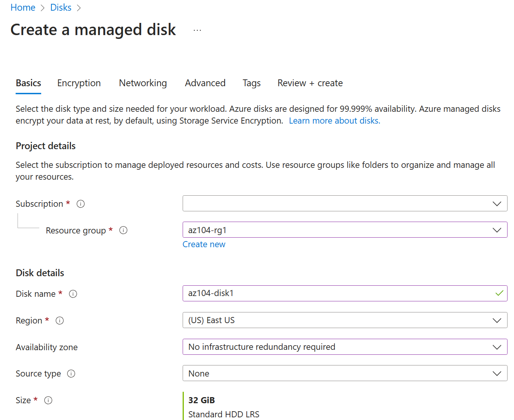
Task: Click the Region info icon
Action: click(x=59, y=320)
